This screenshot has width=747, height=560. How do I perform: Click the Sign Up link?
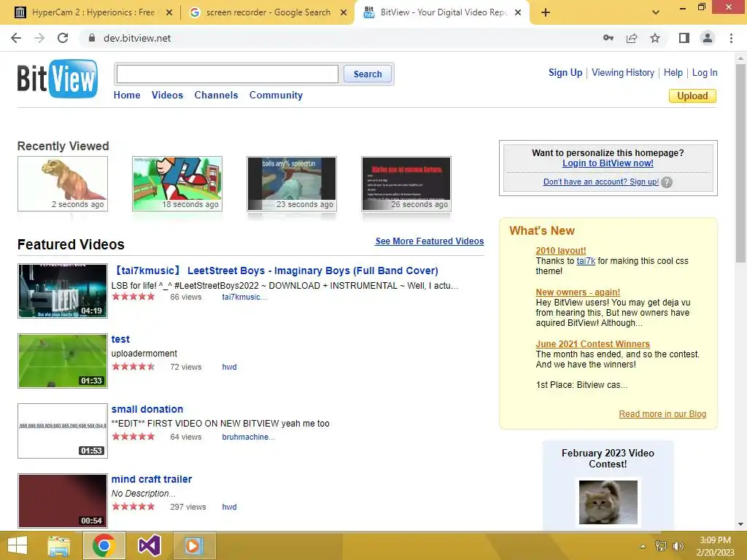click(x=565, y=72)
